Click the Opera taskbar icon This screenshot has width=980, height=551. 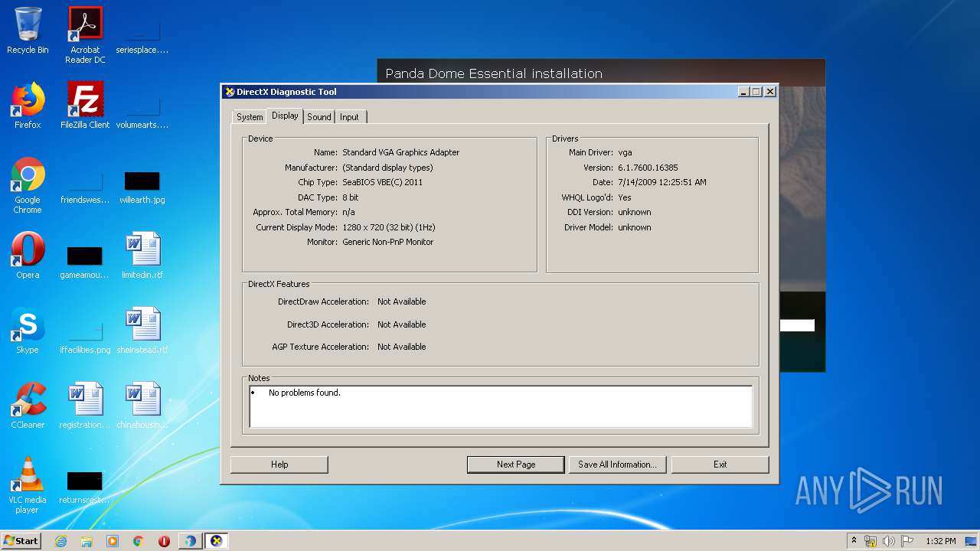[x=164, y=541]
